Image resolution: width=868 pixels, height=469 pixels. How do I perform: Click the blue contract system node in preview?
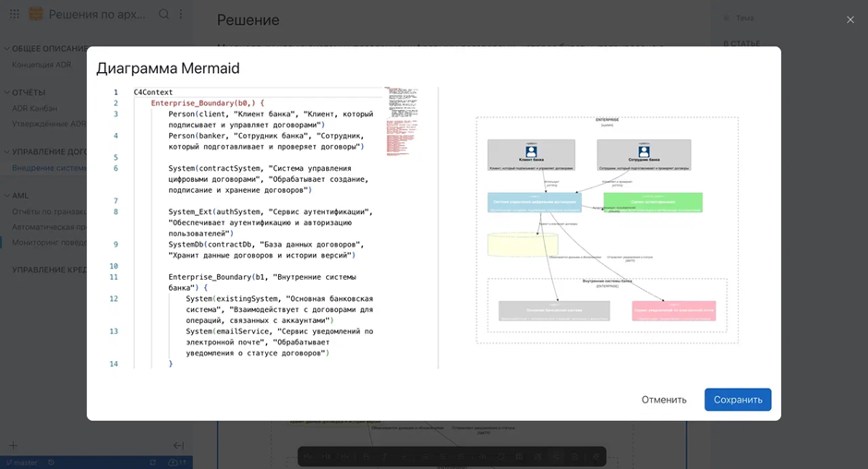[535, 203]
